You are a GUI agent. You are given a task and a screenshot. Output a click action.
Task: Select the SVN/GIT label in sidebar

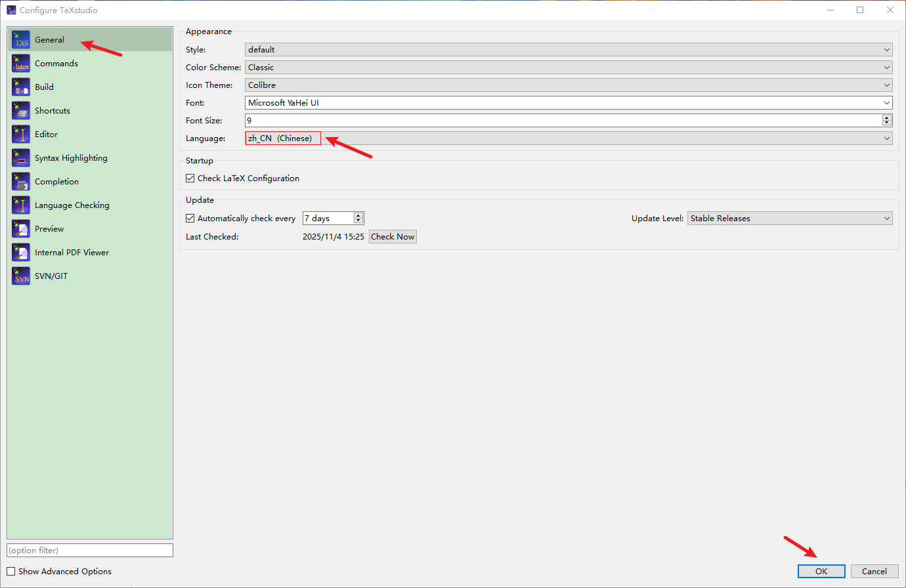coord(51,276)
